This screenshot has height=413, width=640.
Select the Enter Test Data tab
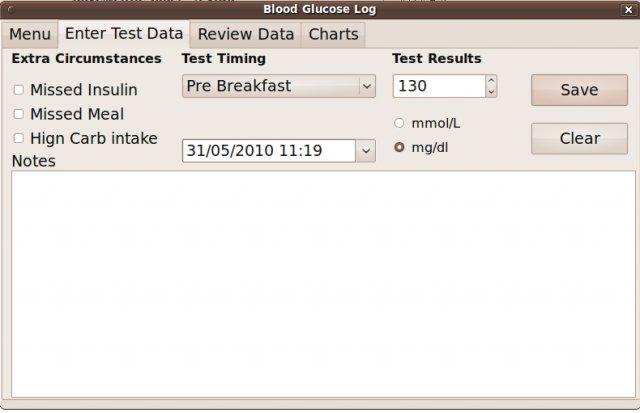[123, 33]
